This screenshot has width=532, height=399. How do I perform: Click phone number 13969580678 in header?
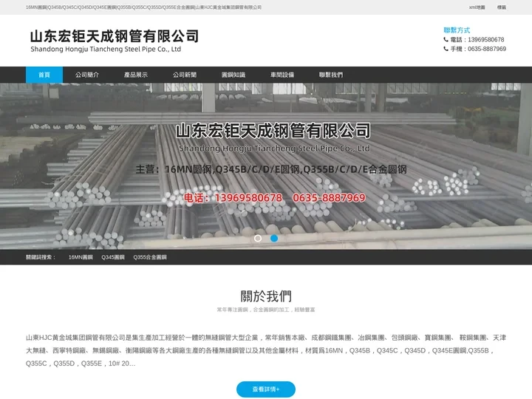tap(486, 39)
